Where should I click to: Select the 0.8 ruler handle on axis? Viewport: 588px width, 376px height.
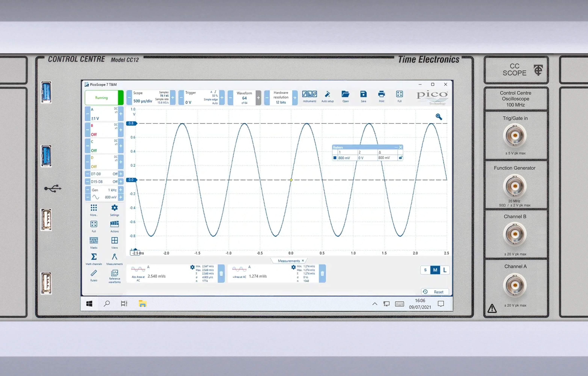tap(132, 123)
